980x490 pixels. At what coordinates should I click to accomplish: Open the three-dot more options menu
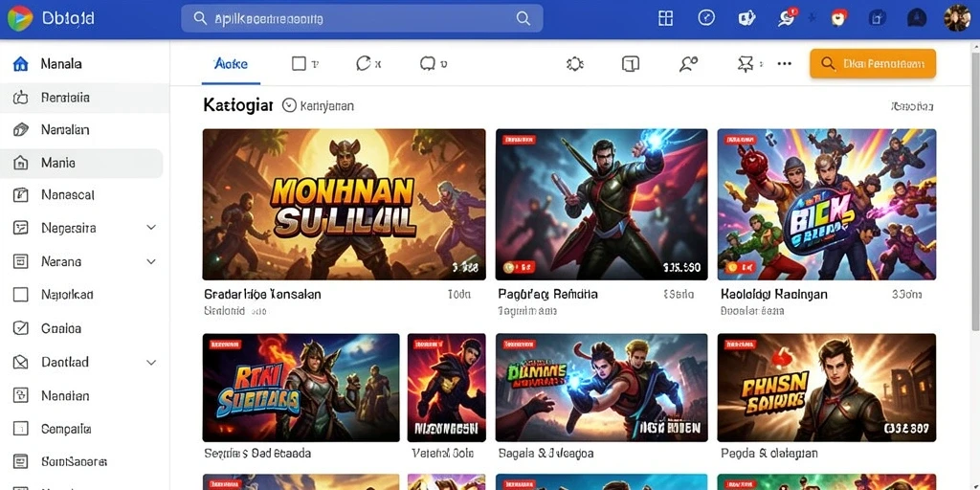point(784,63)
